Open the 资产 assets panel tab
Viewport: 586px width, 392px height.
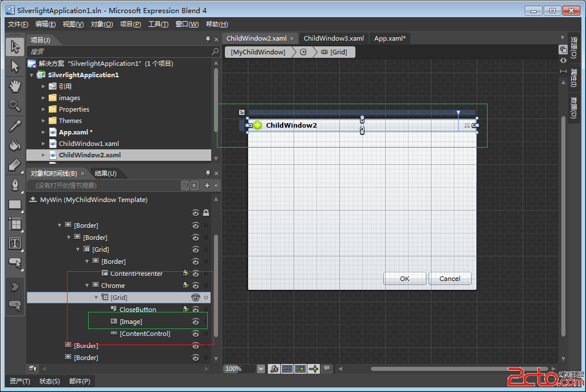point(19,381)
